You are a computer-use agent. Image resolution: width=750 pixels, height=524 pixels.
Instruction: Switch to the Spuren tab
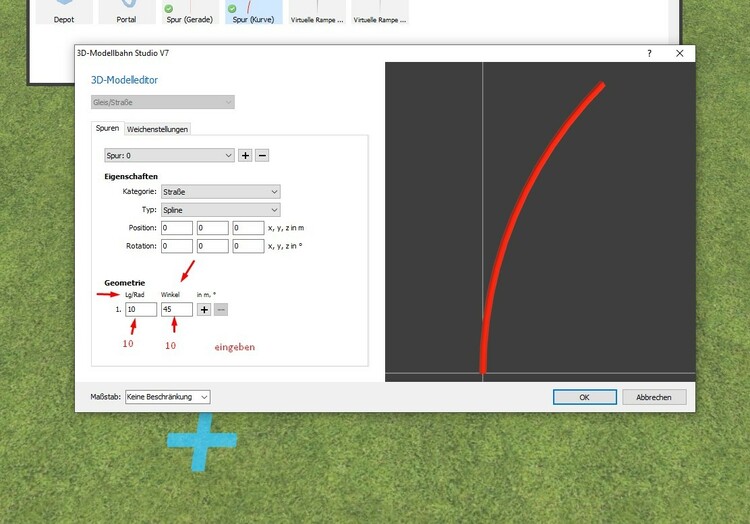(x=107, y=128)
